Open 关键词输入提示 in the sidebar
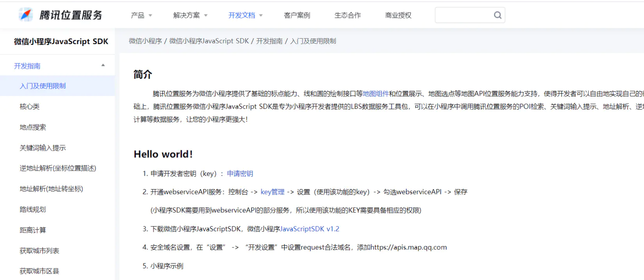 pyautogui.click(x=43, y=148)
